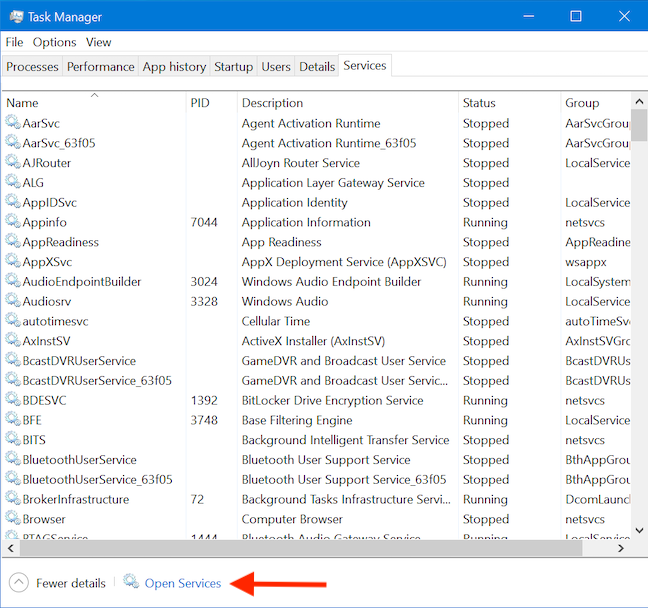Click the BDESVC service gear icon
Screen dimensions: 648x608
pyautogui.click(x=13, y=400)
